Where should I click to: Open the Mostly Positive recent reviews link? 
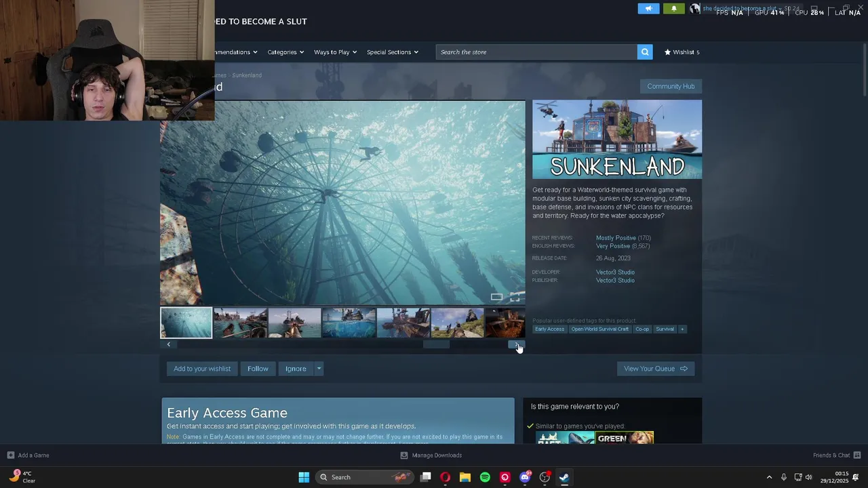coord(616,238)
